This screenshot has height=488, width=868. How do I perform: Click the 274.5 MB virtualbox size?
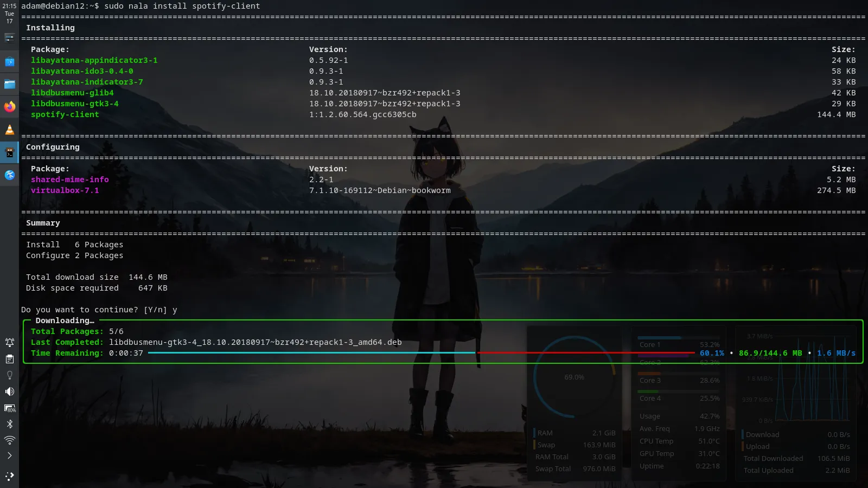click(x=837, y=190)
